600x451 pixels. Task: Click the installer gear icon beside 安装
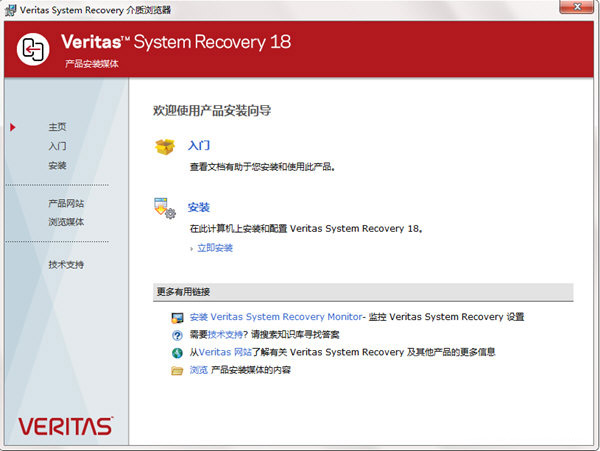point(165,208)
